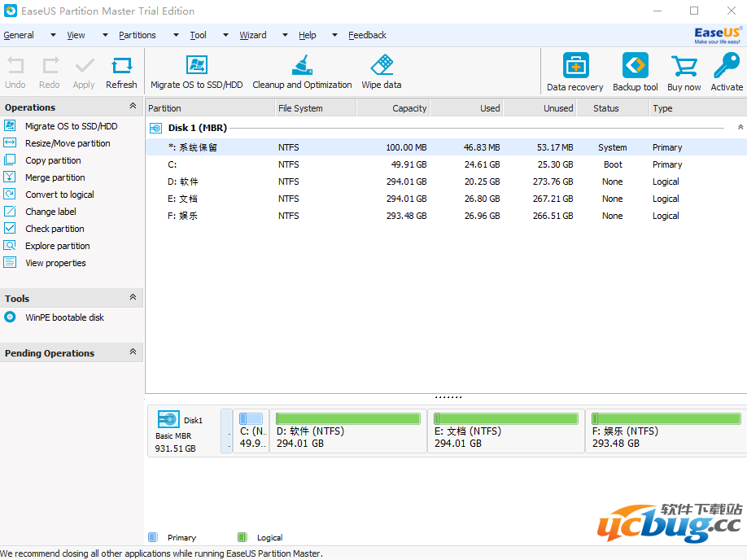Select the D: 软件 partition row
Screen dimensions: 747x560
(447, 182)
